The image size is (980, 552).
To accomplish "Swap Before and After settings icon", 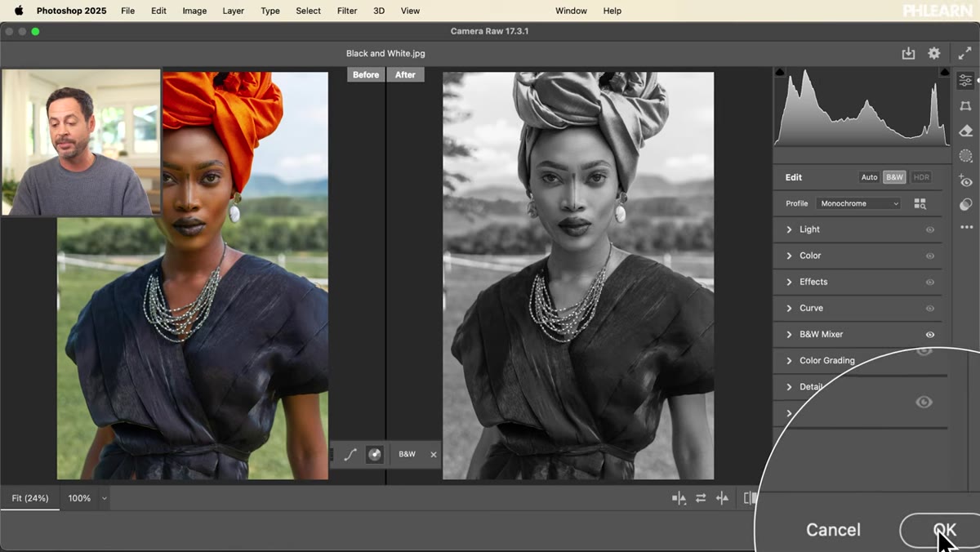I will pos(701,498).
